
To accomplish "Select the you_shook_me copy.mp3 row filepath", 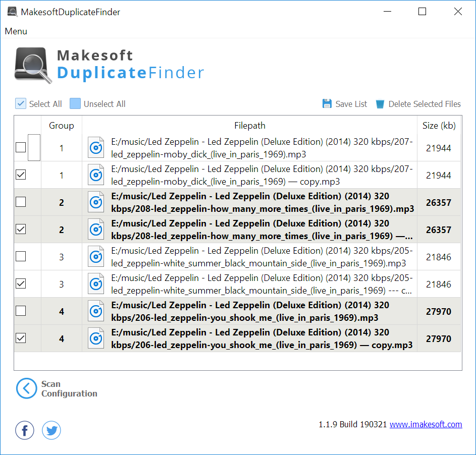I will 261,338.
